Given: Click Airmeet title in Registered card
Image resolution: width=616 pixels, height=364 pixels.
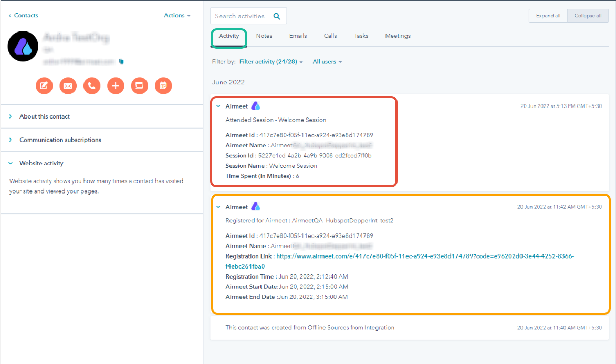Looking at the screenshot, I should point(236,207).
